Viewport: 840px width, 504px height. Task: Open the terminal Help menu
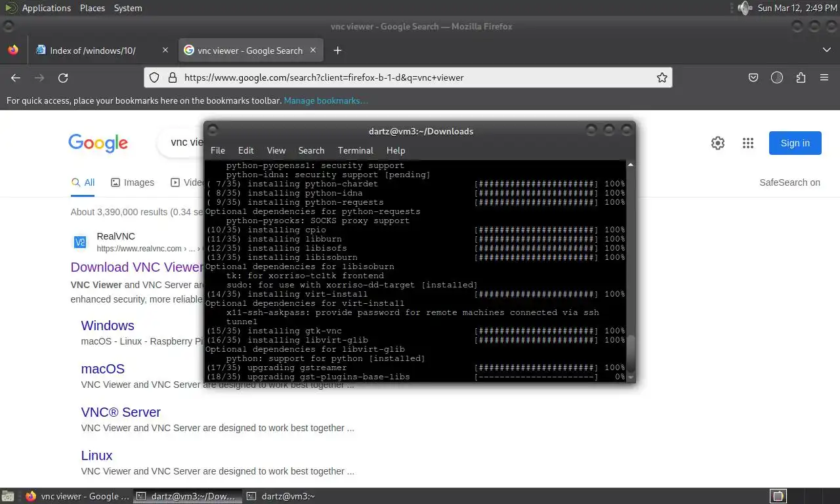point(396,150)
